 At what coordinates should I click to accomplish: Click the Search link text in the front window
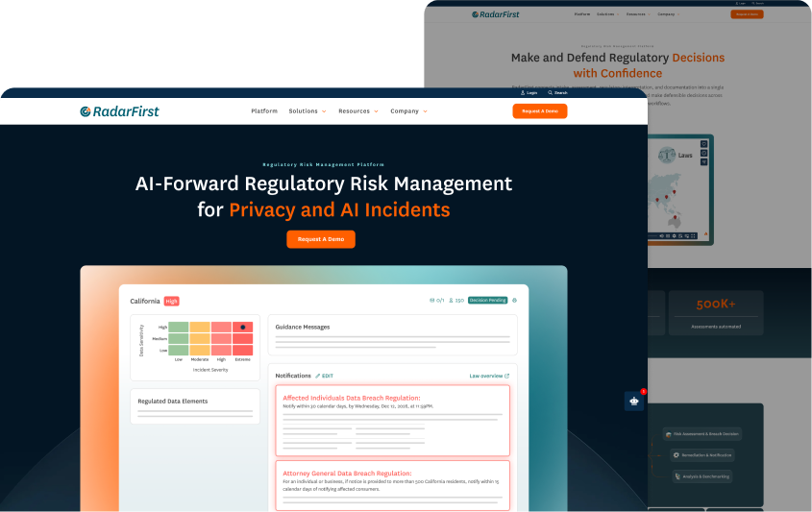click(561, 92)
